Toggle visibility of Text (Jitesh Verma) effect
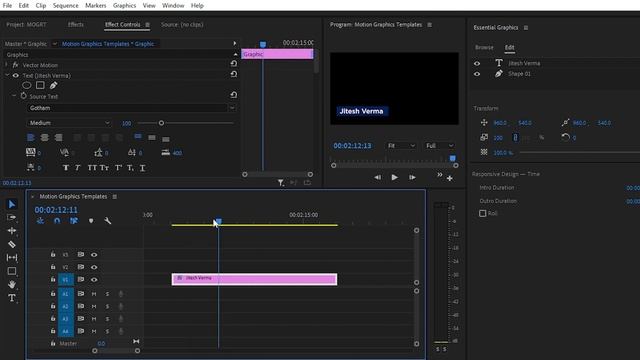The width and height of the screenshot is (640, 360). pyautogui.click(x=16, y=76)
